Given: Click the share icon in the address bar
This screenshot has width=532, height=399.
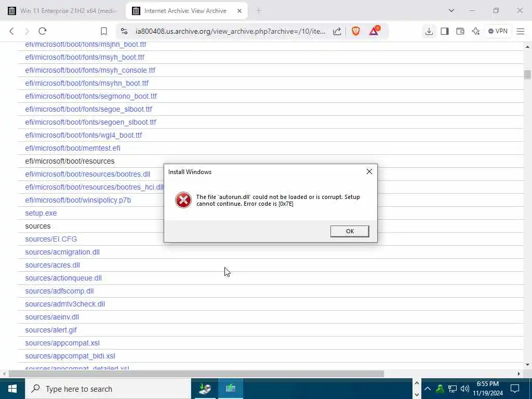Looking at the screenshot, I should point(337,31).
